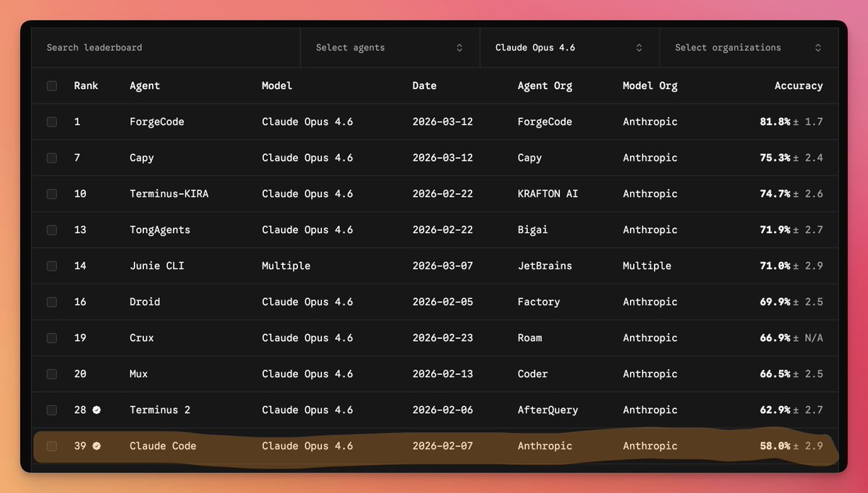Open the Claude Opus 4.6 model filter

click(x=569, y=48)
